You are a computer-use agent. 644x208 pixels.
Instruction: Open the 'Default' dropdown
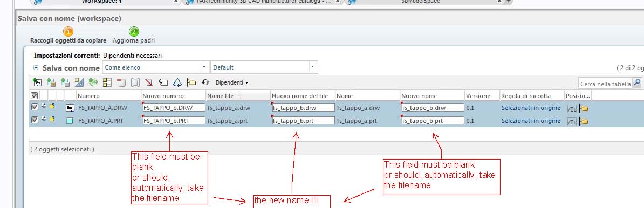264,67
